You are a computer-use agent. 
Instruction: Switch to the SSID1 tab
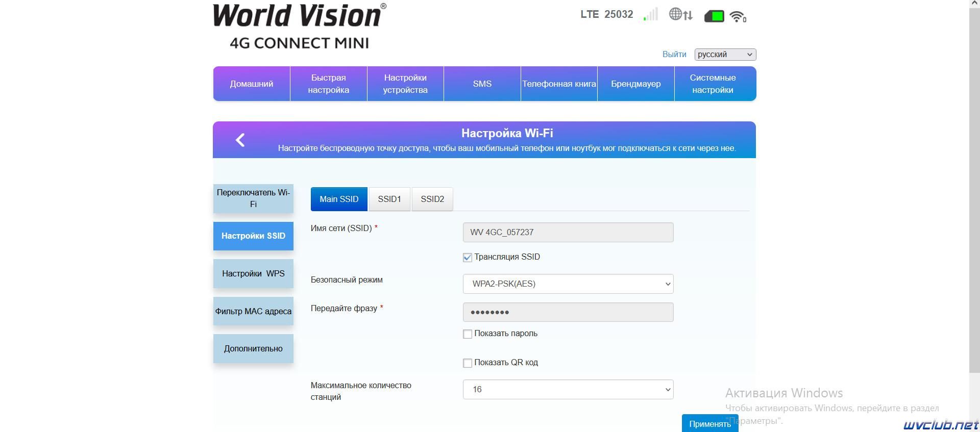click(x=389, y=199)
